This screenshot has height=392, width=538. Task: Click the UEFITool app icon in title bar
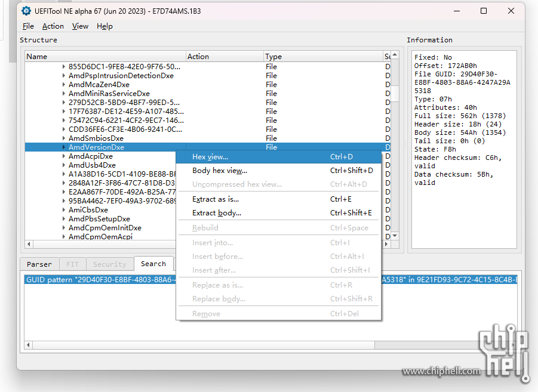pos(26,11)
